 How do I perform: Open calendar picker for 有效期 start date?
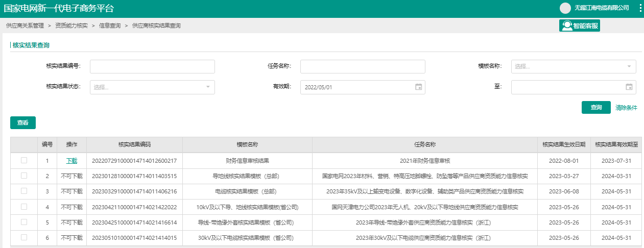(418, 87)
